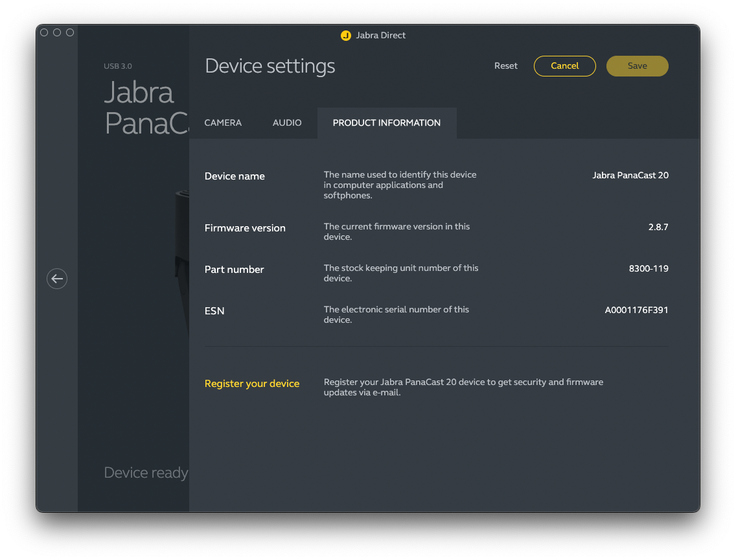
Task: Save the device settings
Action: [x=638, y=66]
